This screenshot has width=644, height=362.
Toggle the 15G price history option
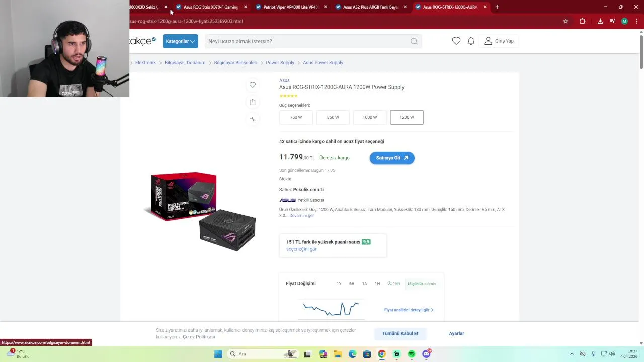click(394, 284)
